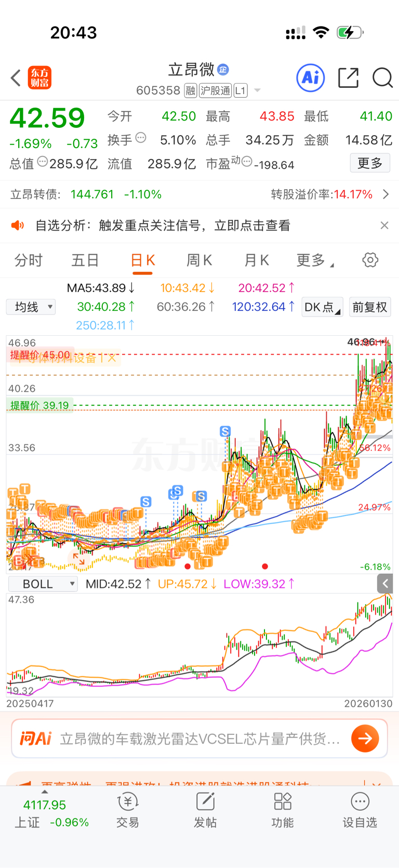The width and height of the screenshot is (399, 868).
Task: Tap the S sell marker at chart peak
Action: [x=225, y=431]
